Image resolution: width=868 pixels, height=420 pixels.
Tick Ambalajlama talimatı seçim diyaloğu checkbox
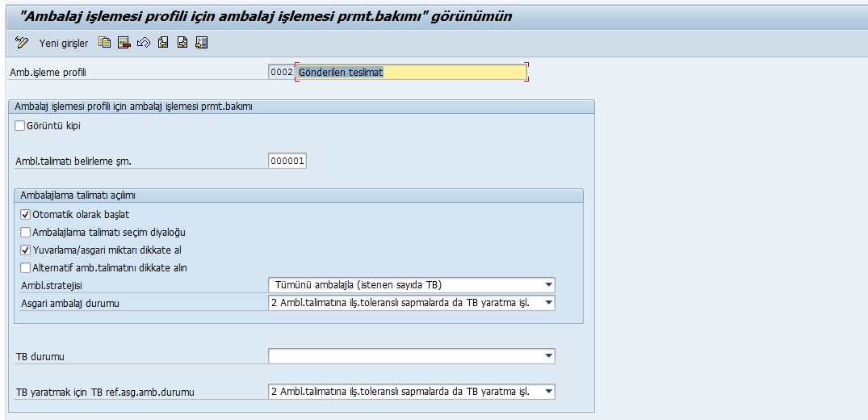(x=26, y=233)
